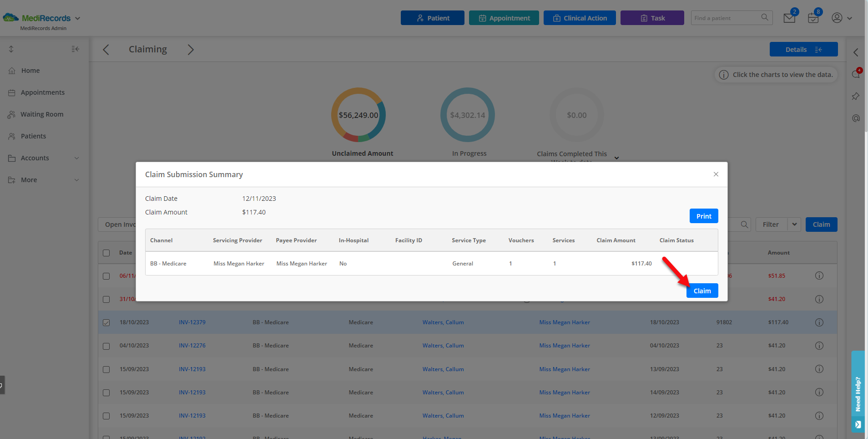Screen dimensions: 868x439
Task: Create a new Task
Action: click(652, 18)
